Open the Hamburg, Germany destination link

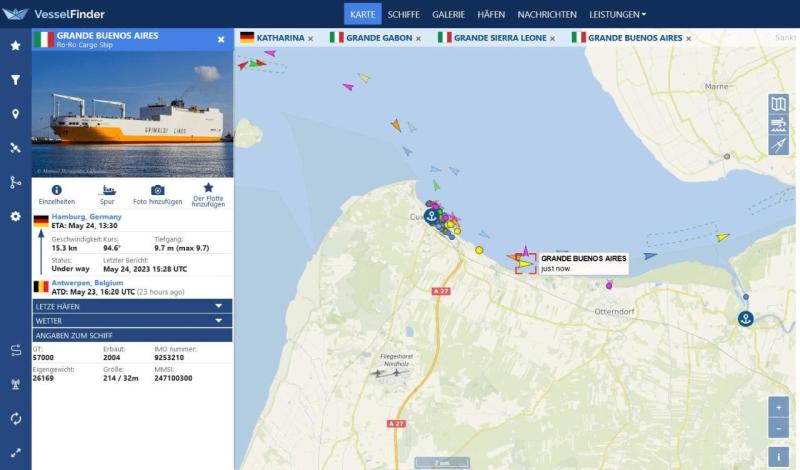tap(86, 216)
